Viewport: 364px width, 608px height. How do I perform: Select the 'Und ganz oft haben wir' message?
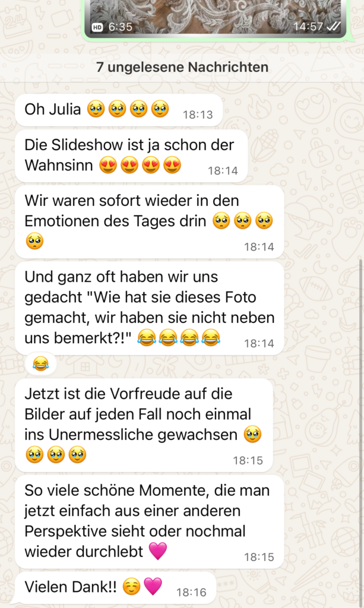(x=149, y=308)
